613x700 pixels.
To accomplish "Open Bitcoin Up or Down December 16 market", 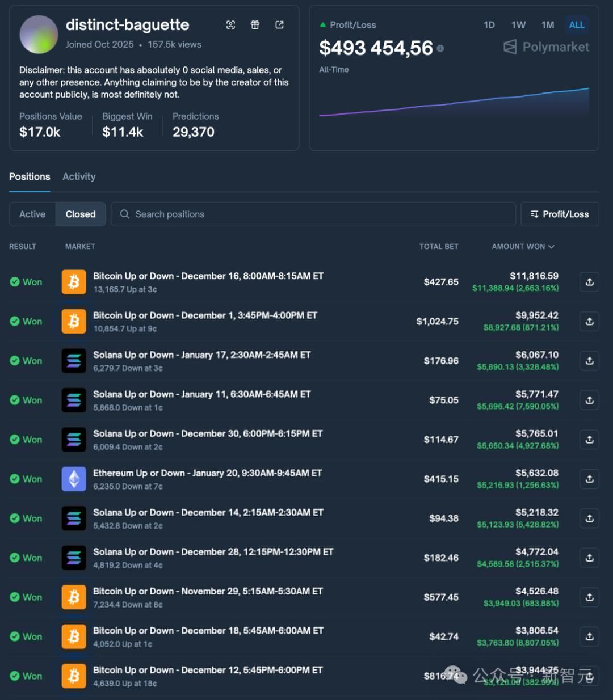I will click(208, 276).
